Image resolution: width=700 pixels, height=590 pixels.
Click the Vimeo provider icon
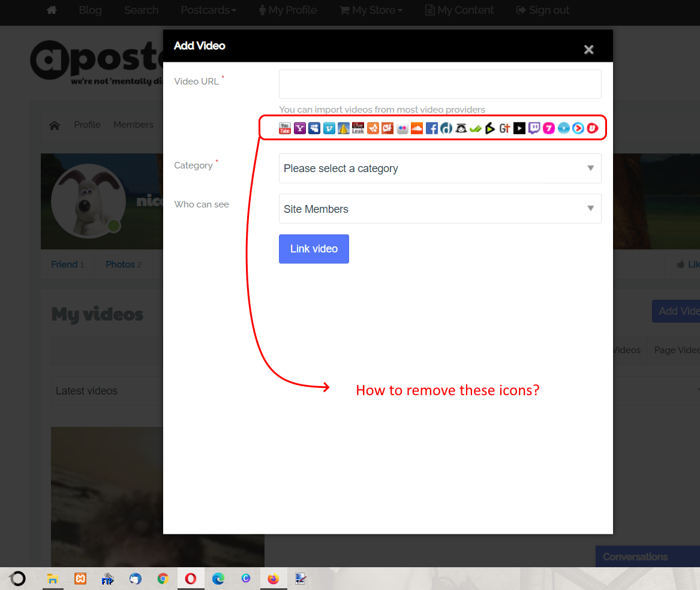point(329,128)
